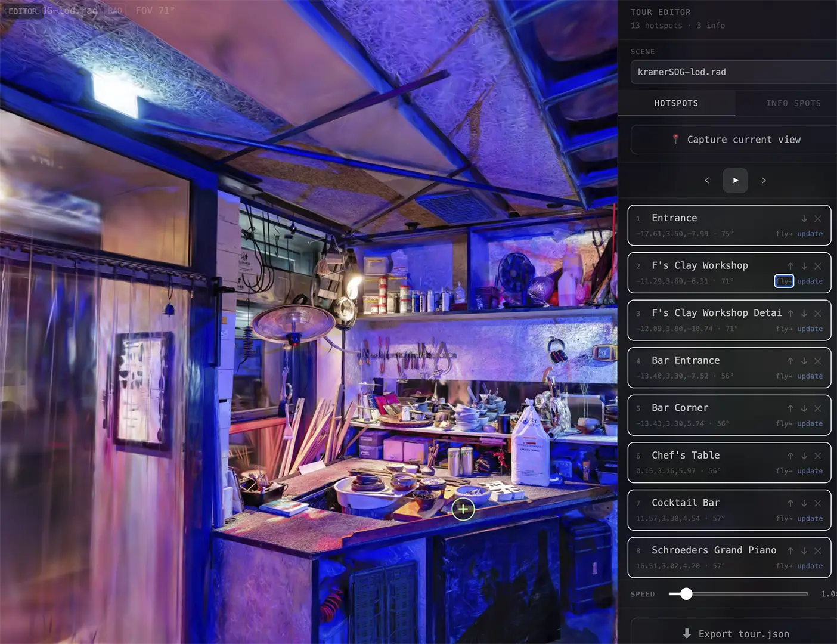
Task: Update the Chef's Table hotspot view
Action: coord(810,471)
